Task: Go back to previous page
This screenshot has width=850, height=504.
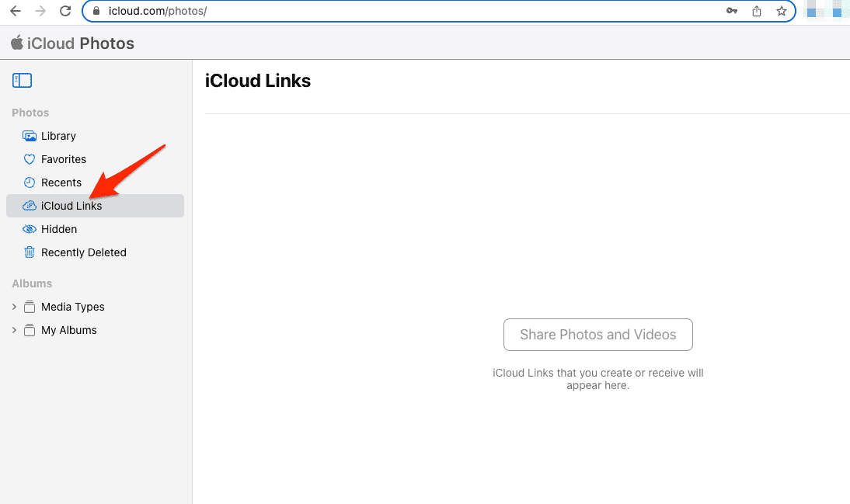Action: click(15, 11)
